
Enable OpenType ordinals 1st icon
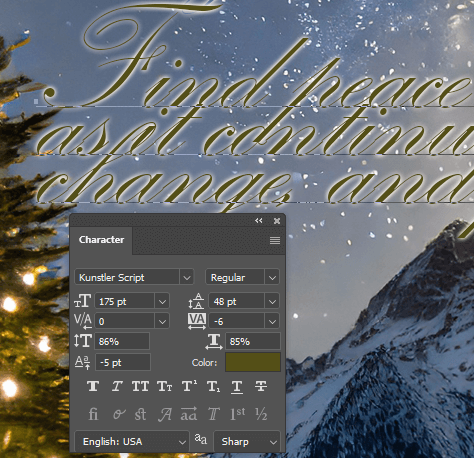[x=237, y=414]
